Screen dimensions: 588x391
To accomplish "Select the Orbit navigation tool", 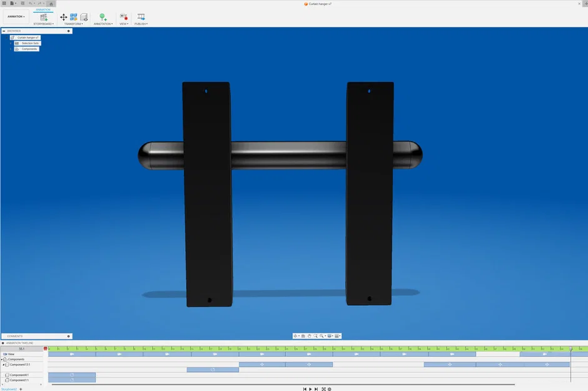I will pyautogui.click(x=296, y=337).
